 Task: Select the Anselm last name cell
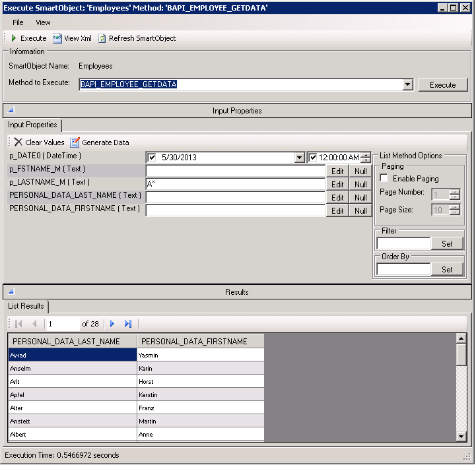click(x=73, y=368)
